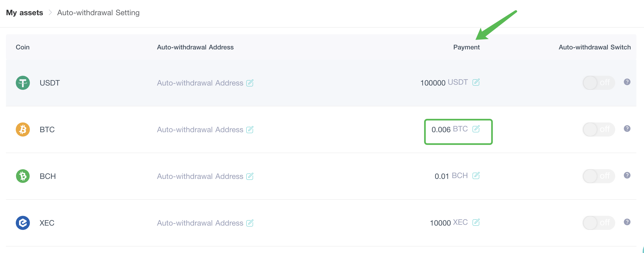Show help for the BCH switch
644x253 pixels.
[627, 175]
